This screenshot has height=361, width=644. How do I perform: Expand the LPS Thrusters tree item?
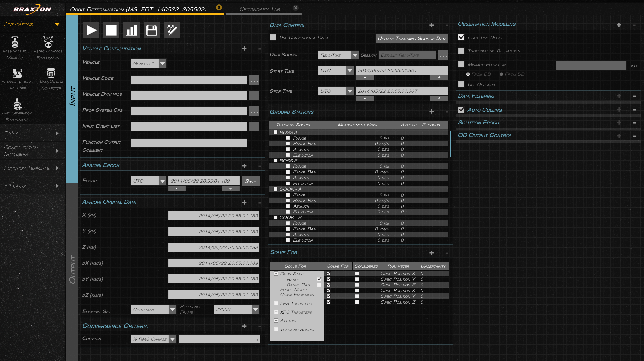click(276, 303)
